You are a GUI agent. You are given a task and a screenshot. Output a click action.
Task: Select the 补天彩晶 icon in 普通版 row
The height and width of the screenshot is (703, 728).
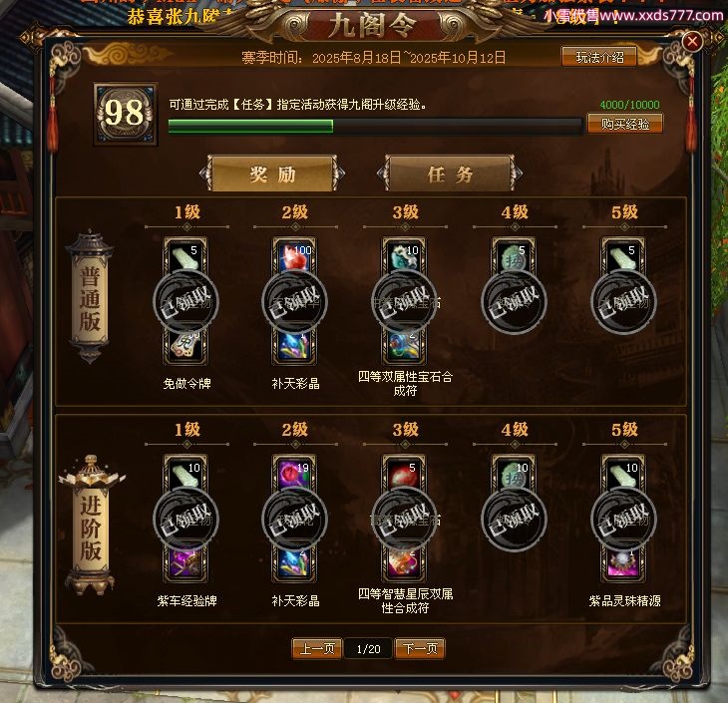pyautogui.click(x=294, y=347)
